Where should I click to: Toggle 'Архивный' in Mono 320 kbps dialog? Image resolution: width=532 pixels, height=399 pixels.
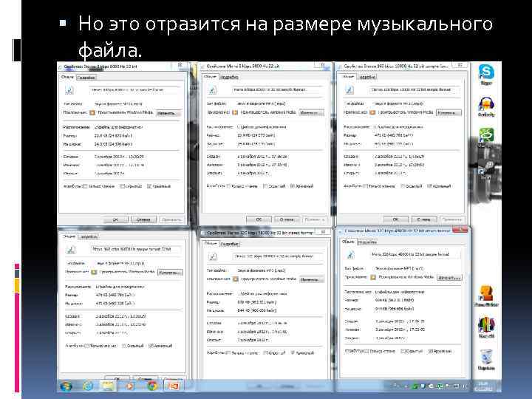point(431,351)
